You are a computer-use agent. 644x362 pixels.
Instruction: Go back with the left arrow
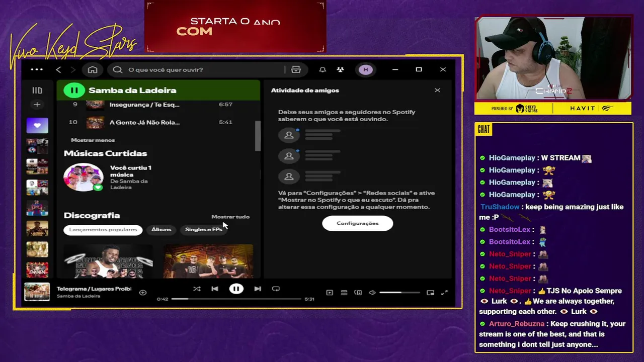[58, 69]
